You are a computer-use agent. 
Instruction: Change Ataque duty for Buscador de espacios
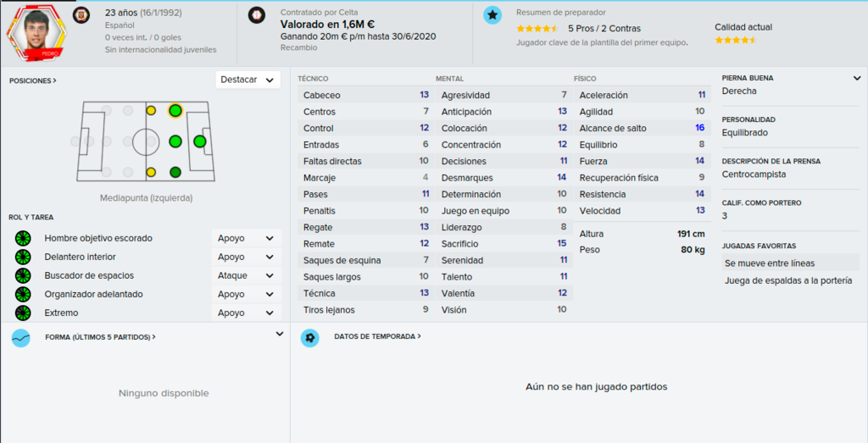pos(246,275)
